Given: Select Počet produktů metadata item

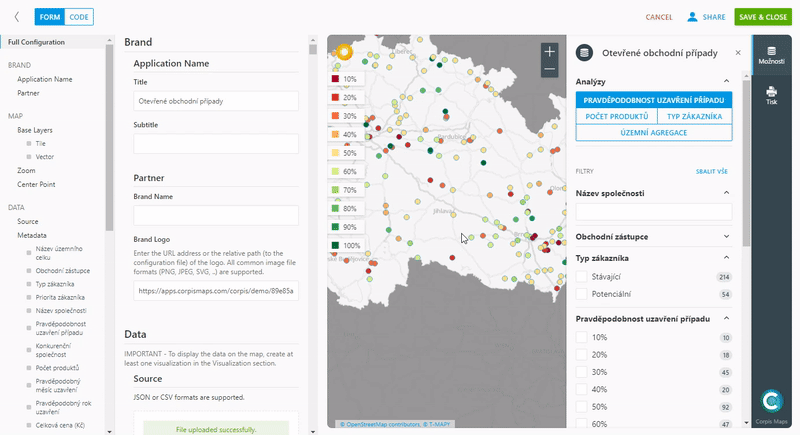Looking at the screenshot, I should pyautogui.click(x=57, y=368).
